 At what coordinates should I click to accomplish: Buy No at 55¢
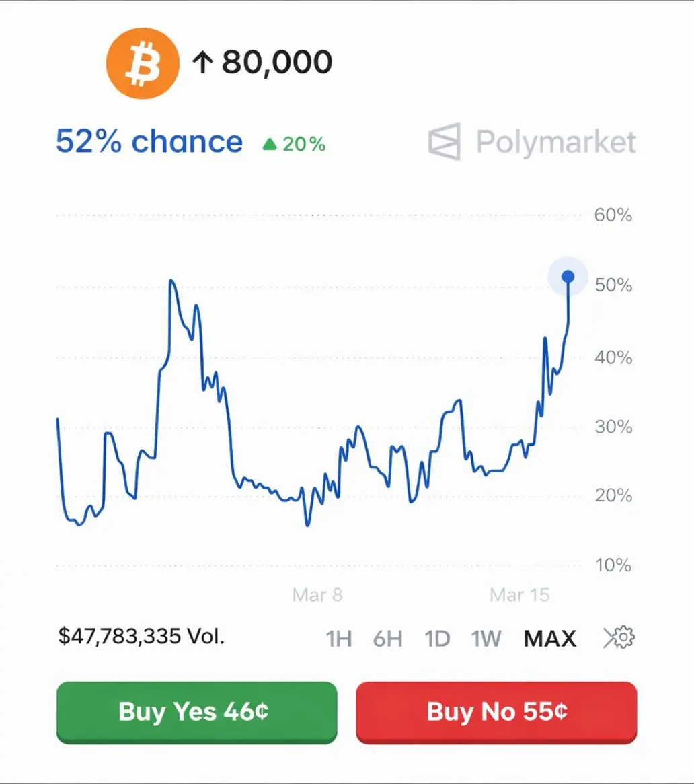(496, 712)
